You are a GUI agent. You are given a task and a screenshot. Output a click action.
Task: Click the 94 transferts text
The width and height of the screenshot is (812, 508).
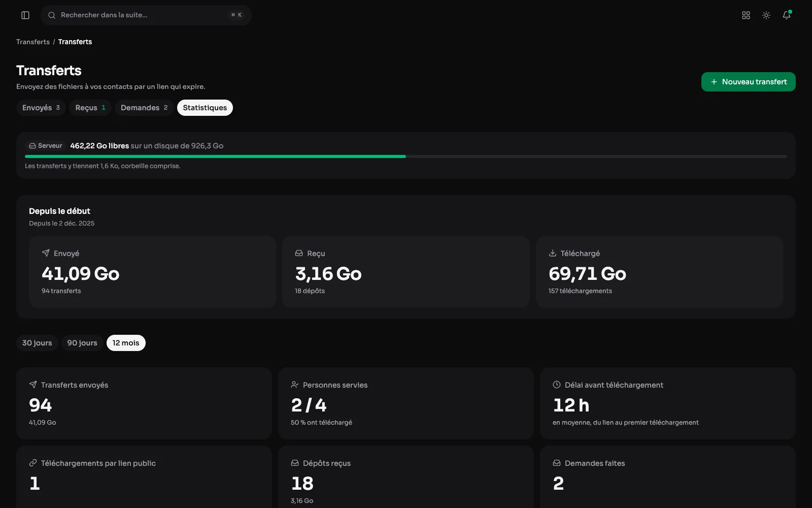(x=61, y=291)
